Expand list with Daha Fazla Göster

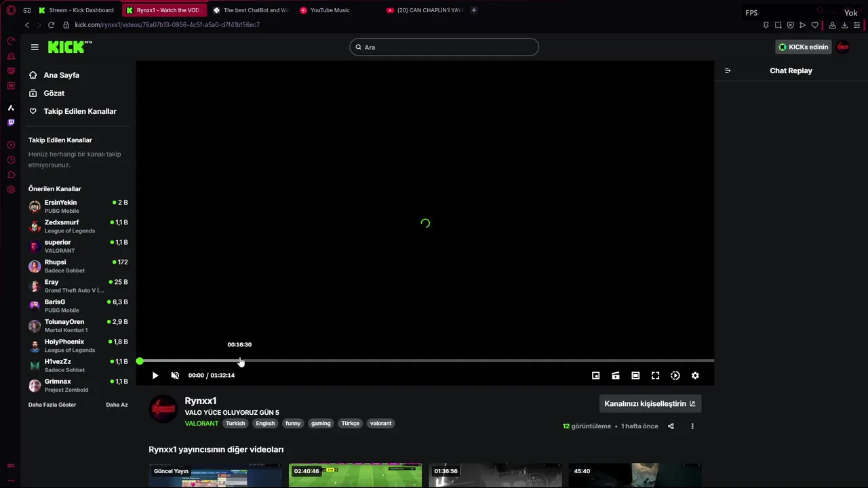(x=52, y=405)
